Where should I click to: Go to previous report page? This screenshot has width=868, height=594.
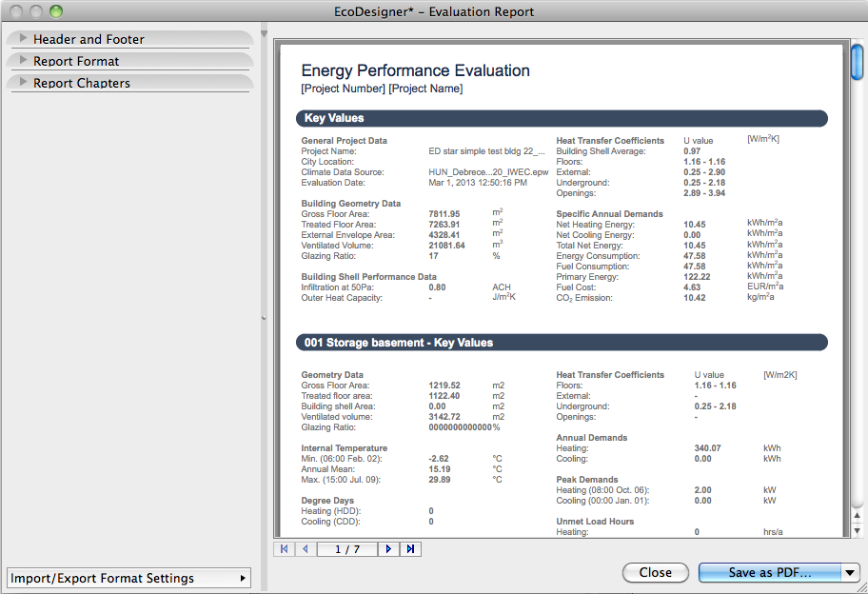[x=306, y=549]
